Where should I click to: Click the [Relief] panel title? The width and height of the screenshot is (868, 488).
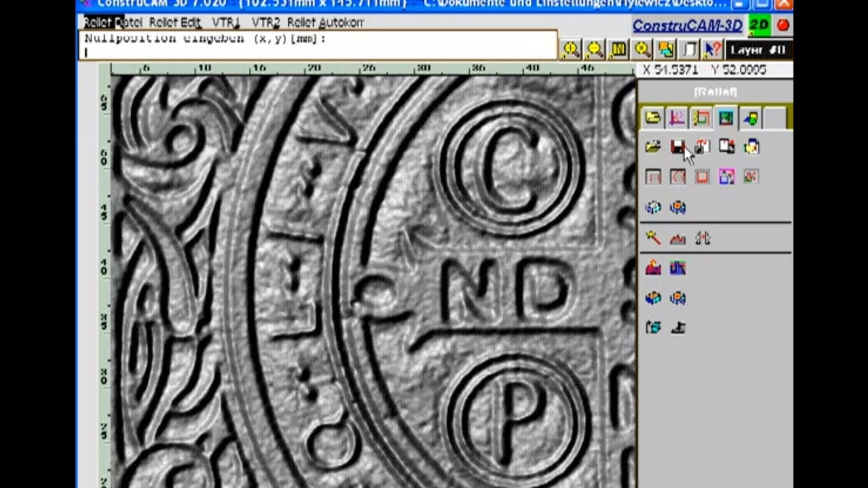[x=715, y=91]
